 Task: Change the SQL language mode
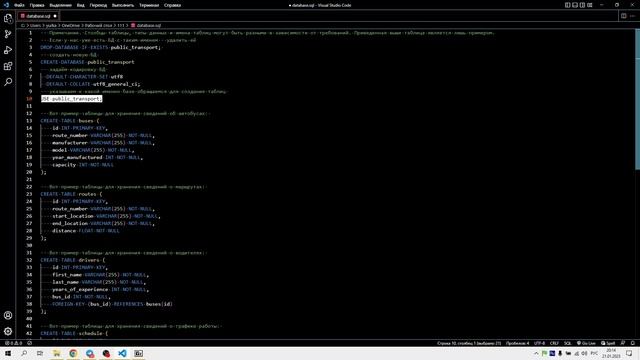(567, 343)
